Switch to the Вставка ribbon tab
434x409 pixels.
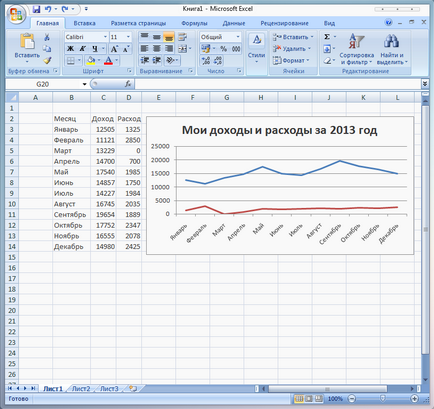pos(84,23)
